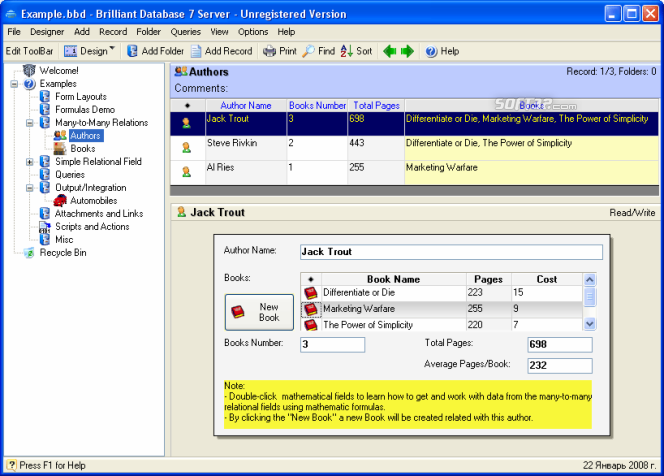
Task: Open the Record menu
Action: coord(113,32)
